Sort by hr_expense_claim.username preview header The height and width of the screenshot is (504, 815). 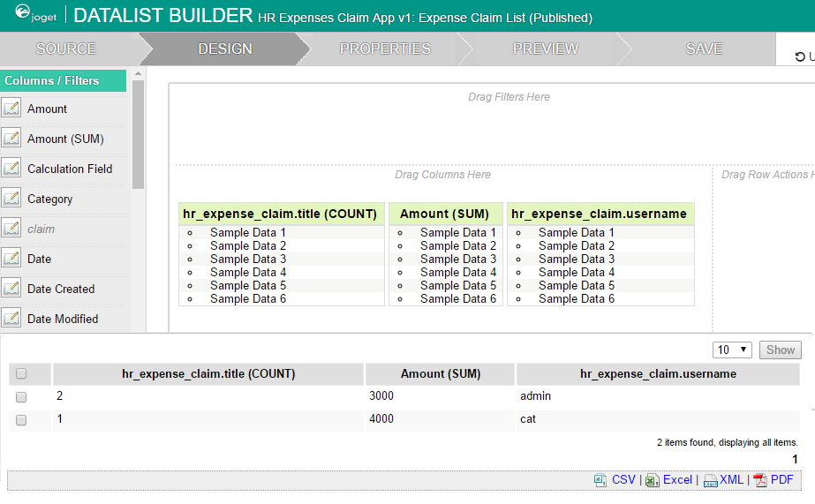coord(658,373)
